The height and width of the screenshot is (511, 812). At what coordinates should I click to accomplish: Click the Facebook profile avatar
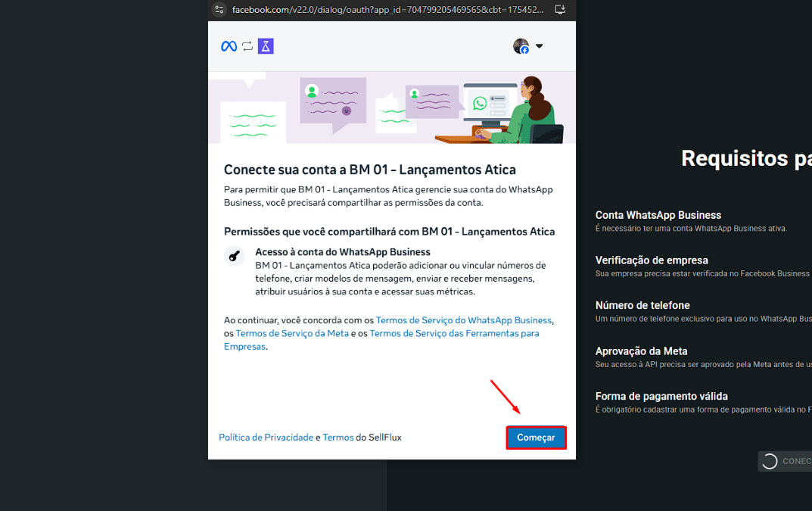tap(521, 46)
